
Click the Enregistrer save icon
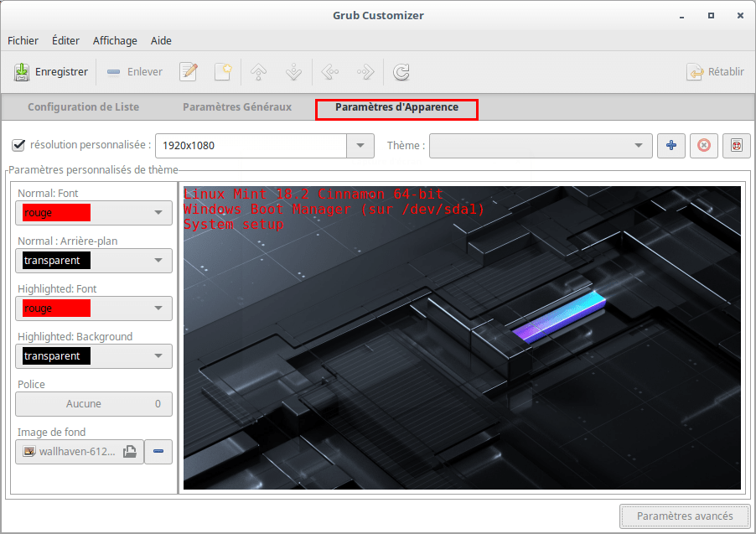pos(22,72)
